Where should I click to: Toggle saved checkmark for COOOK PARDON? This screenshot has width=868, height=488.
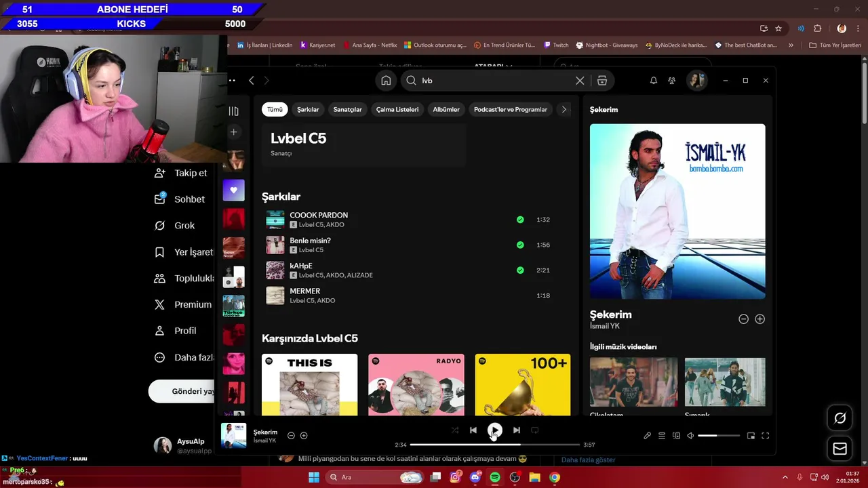point(520,220)
